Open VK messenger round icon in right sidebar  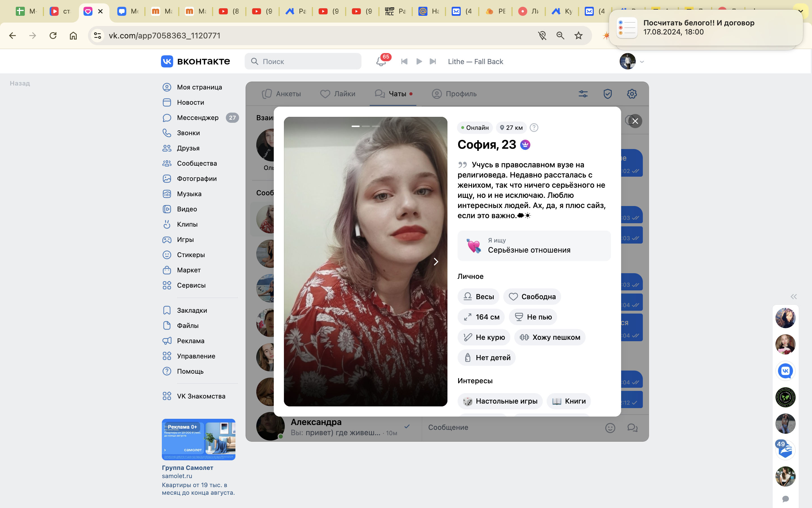[785, 371]
